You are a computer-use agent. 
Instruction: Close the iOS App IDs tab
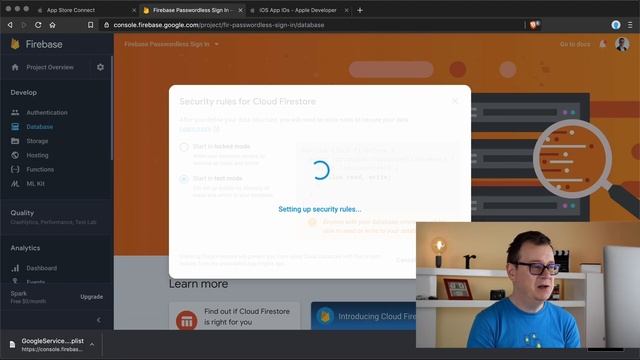pos(347,10)
